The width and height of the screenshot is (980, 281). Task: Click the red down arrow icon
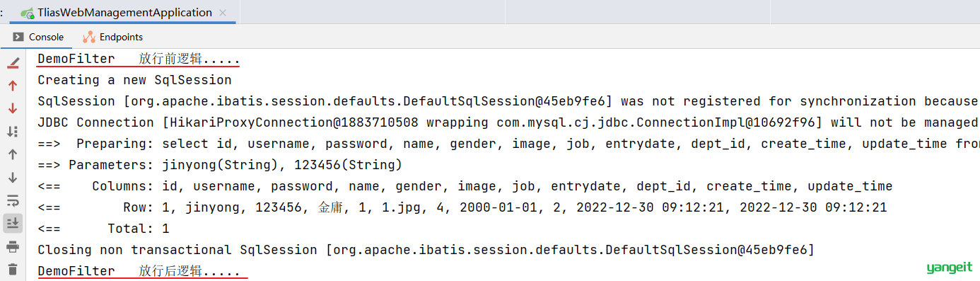(x=13, y=108)
